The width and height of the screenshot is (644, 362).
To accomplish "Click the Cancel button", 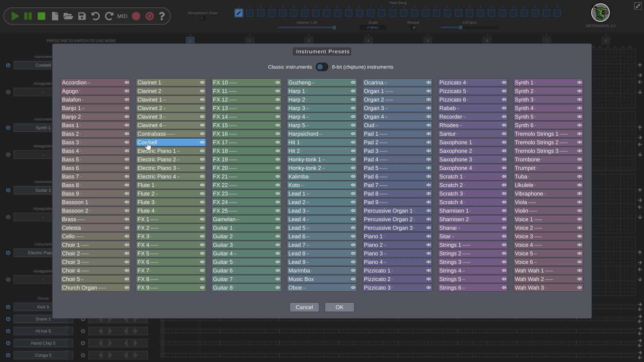I will 304,307.
